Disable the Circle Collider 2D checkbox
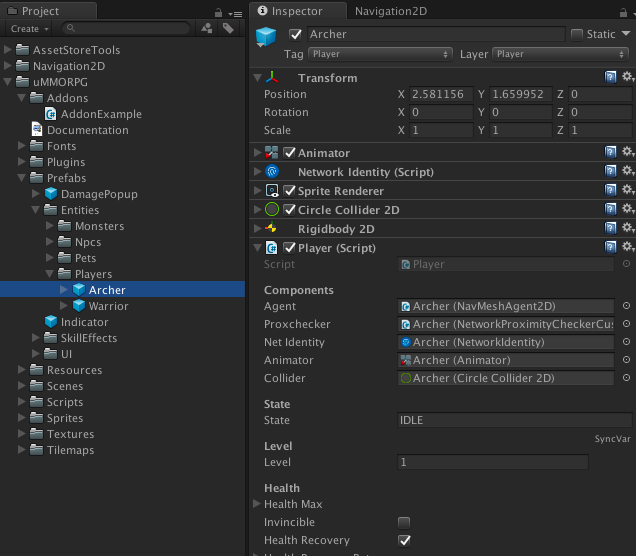 (x=289, y=210)
